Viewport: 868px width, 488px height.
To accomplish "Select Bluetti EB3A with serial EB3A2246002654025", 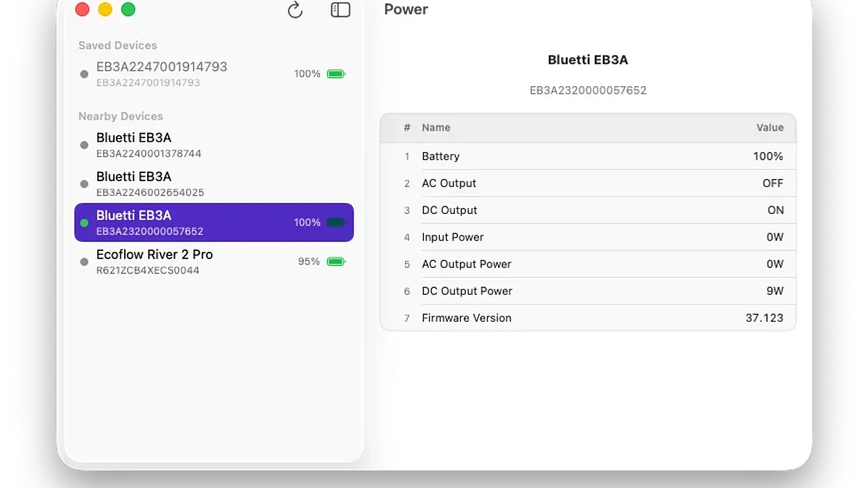I will pos(214,183).
